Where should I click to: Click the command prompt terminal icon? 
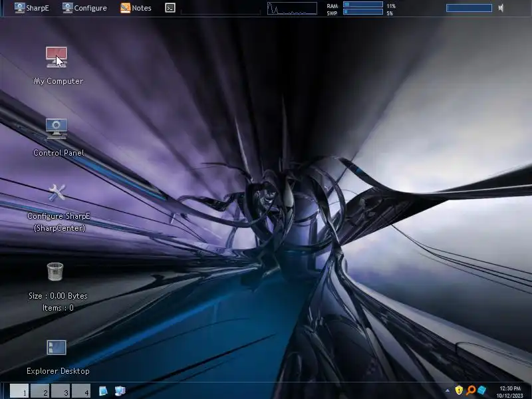coord(170,8)
